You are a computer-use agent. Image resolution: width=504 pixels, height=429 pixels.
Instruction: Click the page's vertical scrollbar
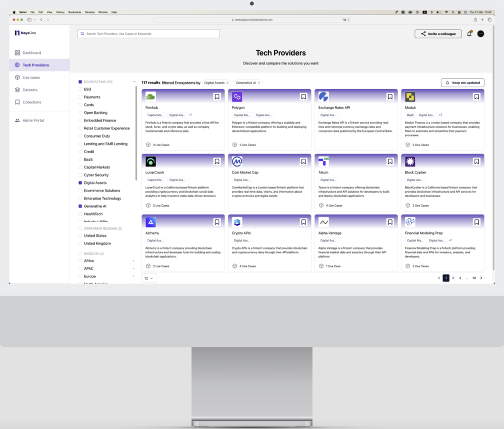tap(493, 148)
